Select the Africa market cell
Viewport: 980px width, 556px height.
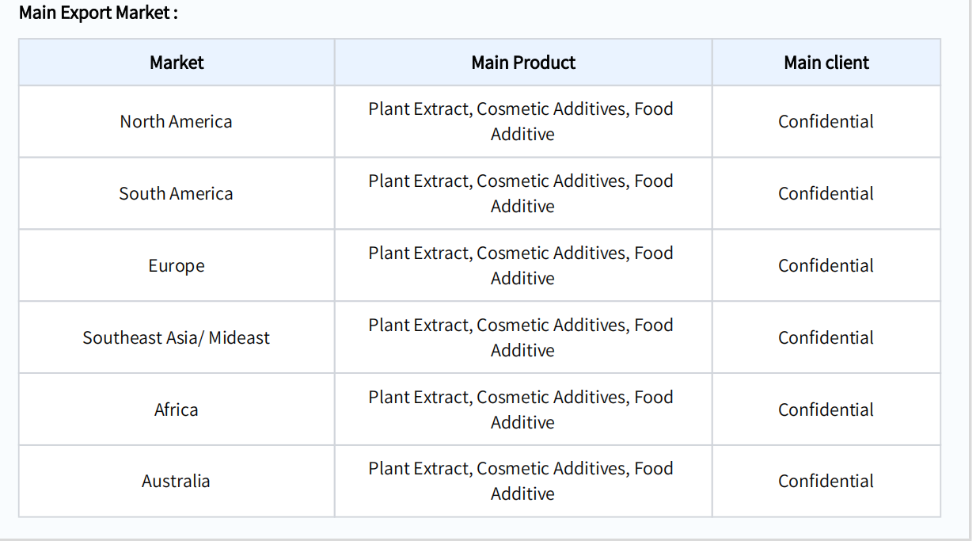click(177, 410)
